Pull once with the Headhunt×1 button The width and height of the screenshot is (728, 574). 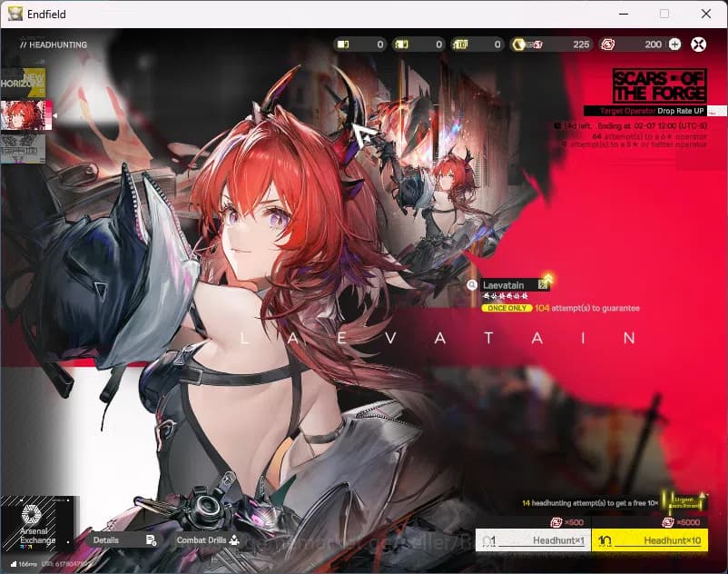point(532,540)
